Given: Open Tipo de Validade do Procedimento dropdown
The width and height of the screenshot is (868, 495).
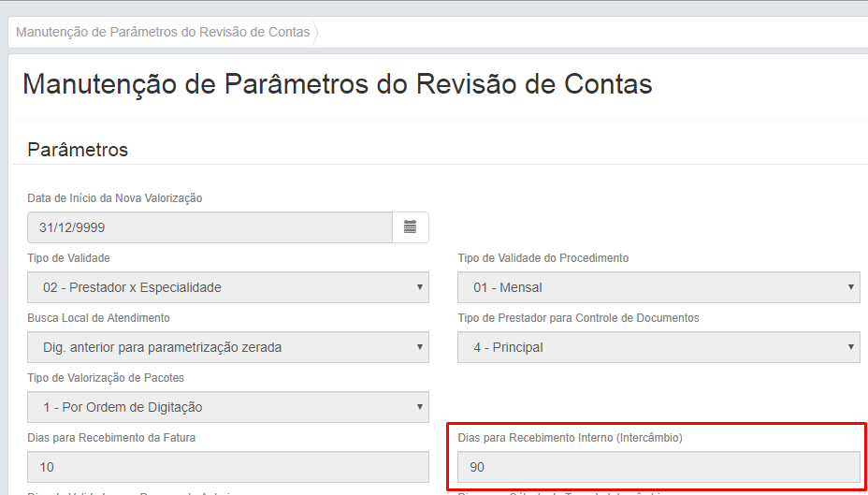Looking at the screenshot, I should 658,287.
